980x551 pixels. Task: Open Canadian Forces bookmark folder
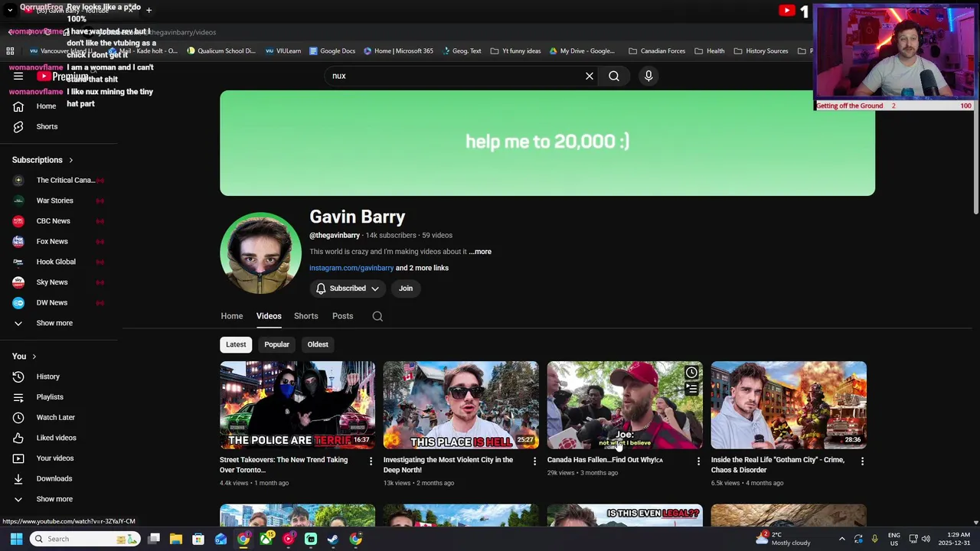point(657,51)
